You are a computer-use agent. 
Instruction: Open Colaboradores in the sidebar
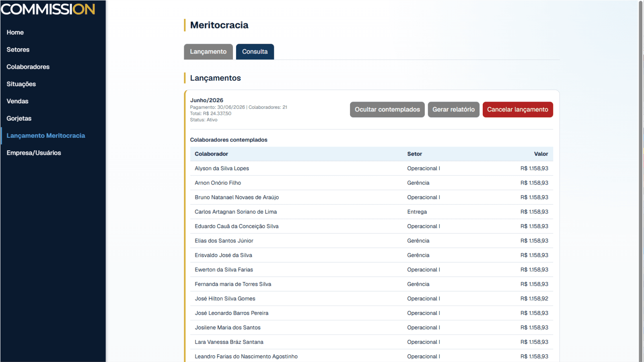[28, 67]
